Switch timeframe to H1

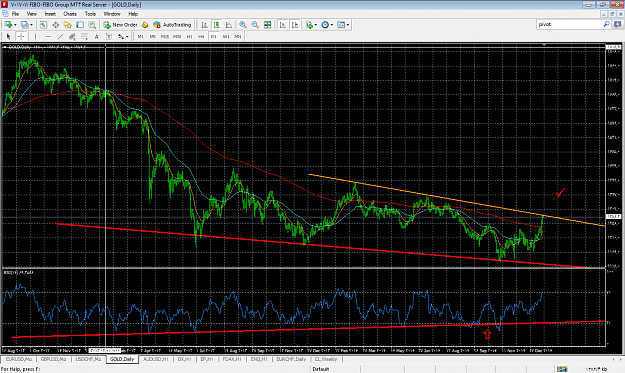pos(189,36)
